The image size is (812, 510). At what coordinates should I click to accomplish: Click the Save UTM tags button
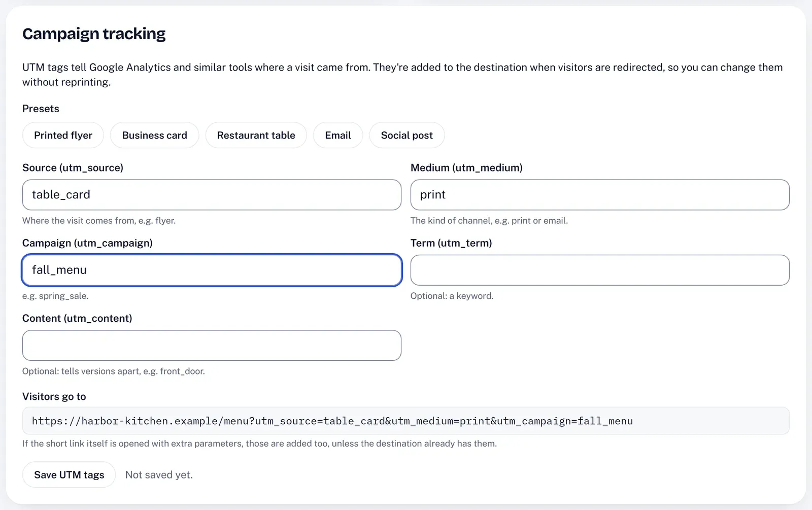[x=69, y=474]
